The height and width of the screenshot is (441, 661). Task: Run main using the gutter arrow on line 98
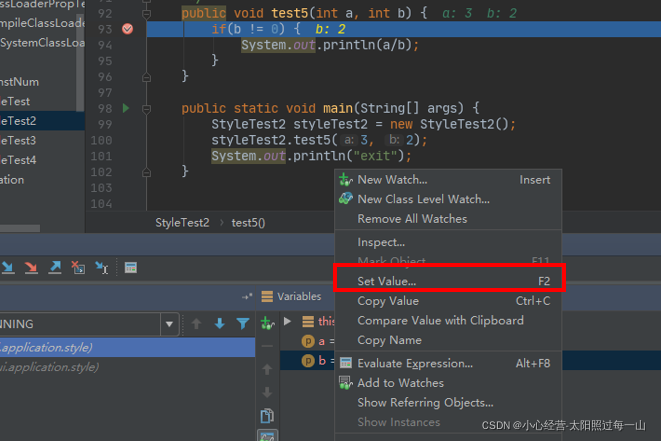126,108
